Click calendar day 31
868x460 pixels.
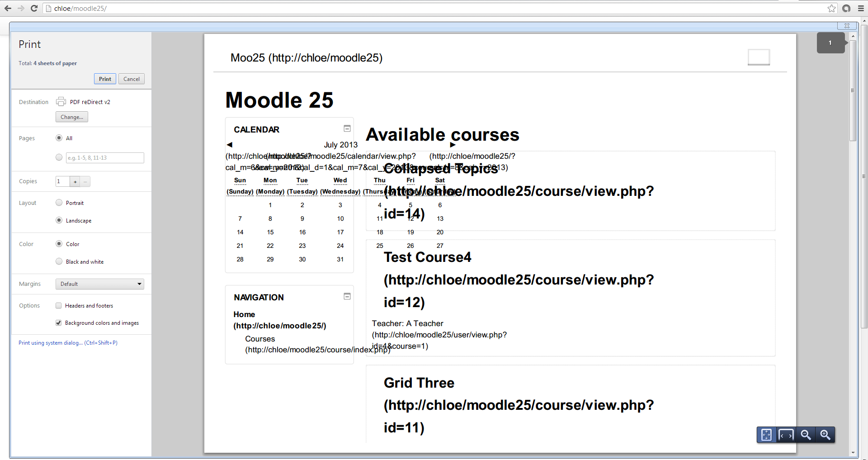[x=340, y=259]
